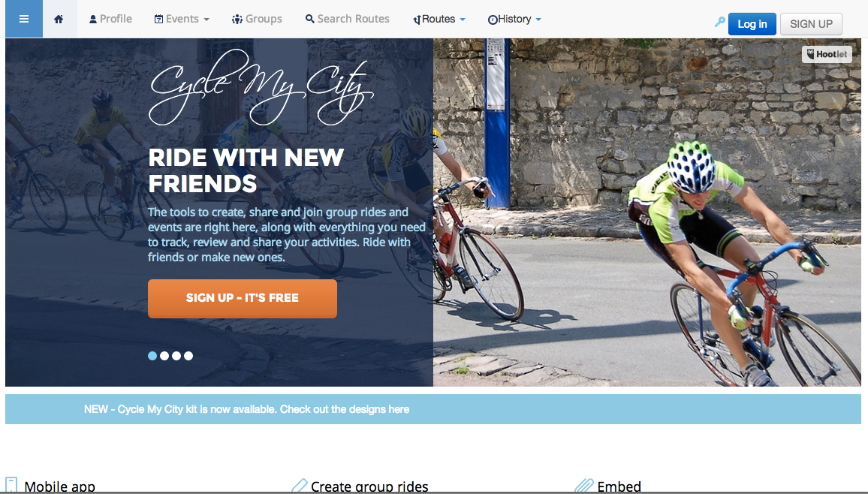Click the Mobile app phone icon

pyautogui.click(x=11, y=485)
